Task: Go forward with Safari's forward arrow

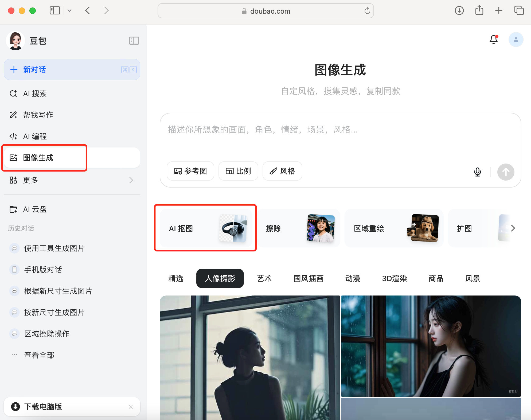Action: tap(106, 11)
